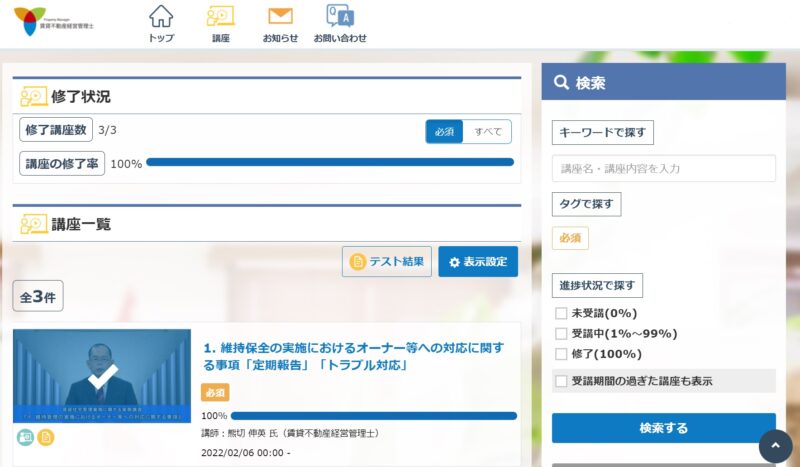Click the teal video icon under the thumbnail
Image resolution: width=800 pixels, height=467 pixels.
tap(25, 437)
